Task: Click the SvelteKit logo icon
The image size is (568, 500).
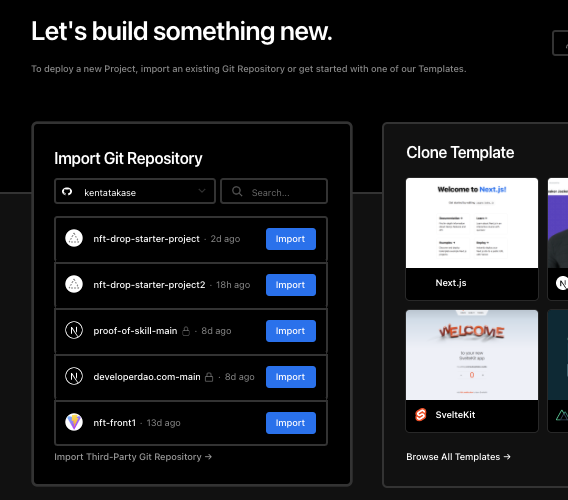Action: pyautogui.click(x=421, y=414)
